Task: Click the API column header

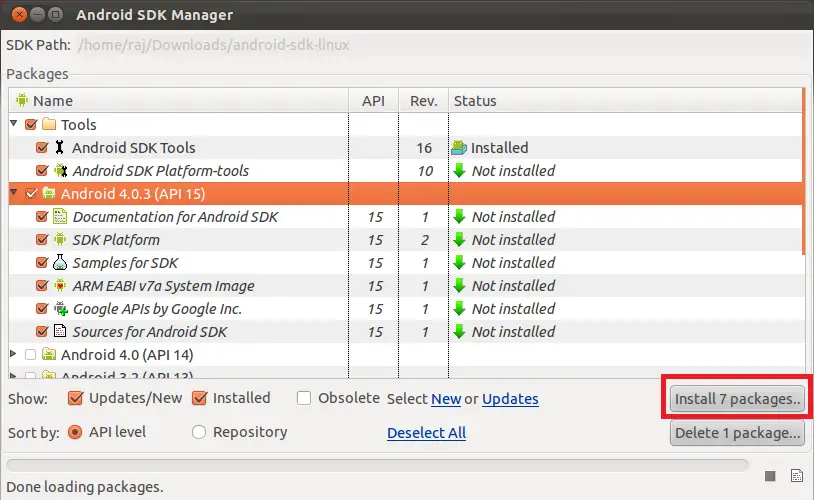Action: [373, 100]
